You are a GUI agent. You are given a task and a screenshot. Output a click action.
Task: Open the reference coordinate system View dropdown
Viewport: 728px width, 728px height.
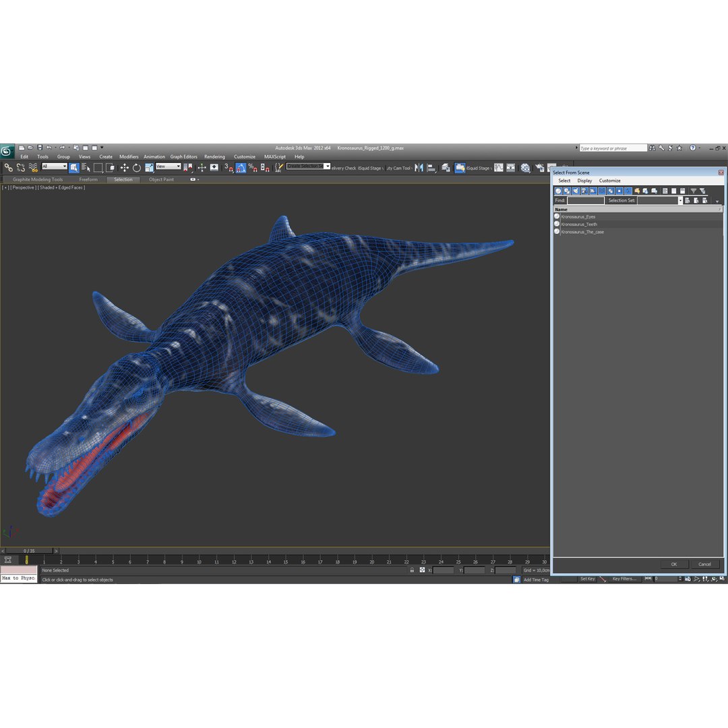pos(168,166)
